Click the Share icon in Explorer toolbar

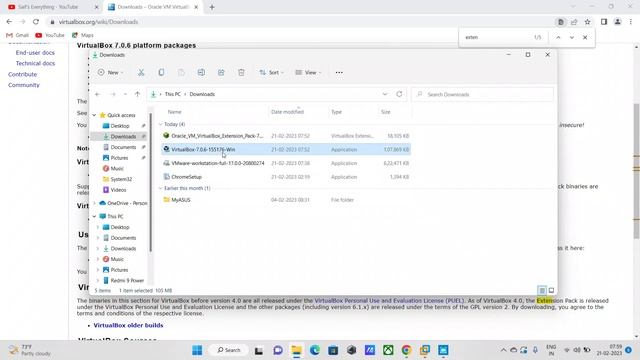tap(221, 73)
